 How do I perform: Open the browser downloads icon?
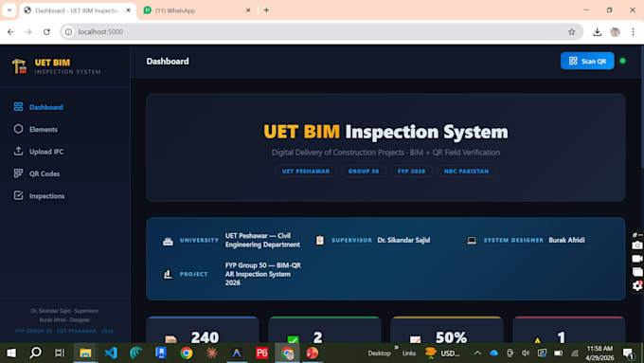point(597,31)
